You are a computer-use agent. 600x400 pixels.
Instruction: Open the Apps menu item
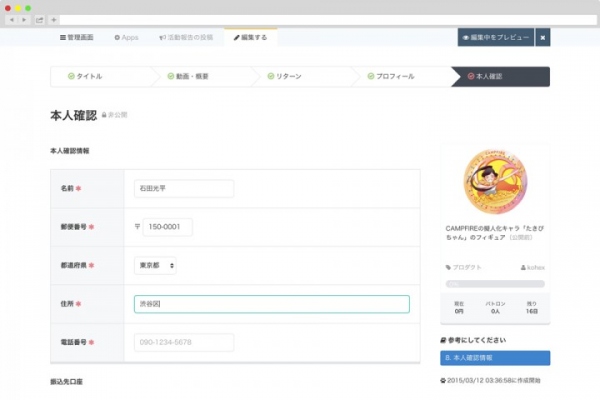point(126,38)
